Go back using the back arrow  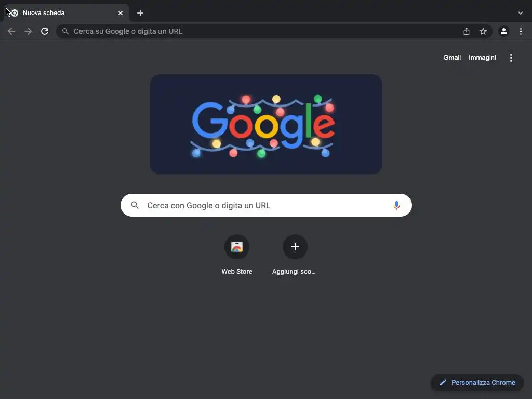[11, 31]
